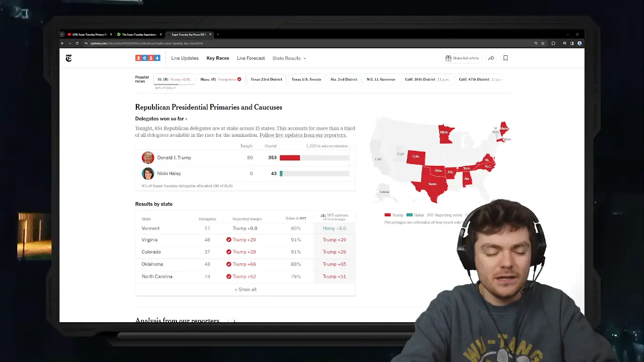
Task: Click the red checkmark next to Virginia's margin
Action: [229, 240]
